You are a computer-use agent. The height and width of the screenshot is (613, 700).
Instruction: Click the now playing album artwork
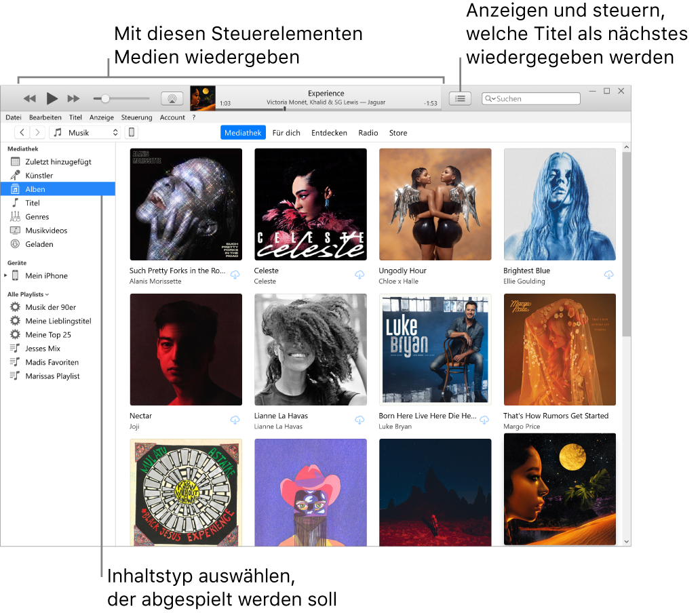[203, 98]
